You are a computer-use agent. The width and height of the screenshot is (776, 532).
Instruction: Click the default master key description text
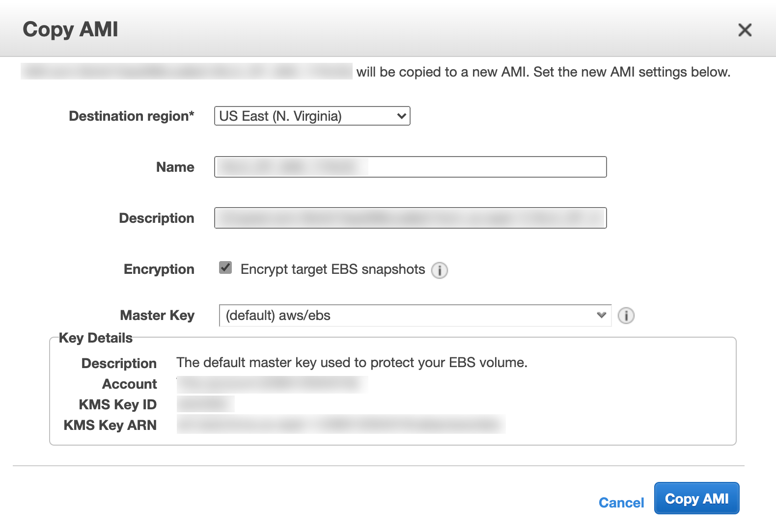tap(352, 363)
